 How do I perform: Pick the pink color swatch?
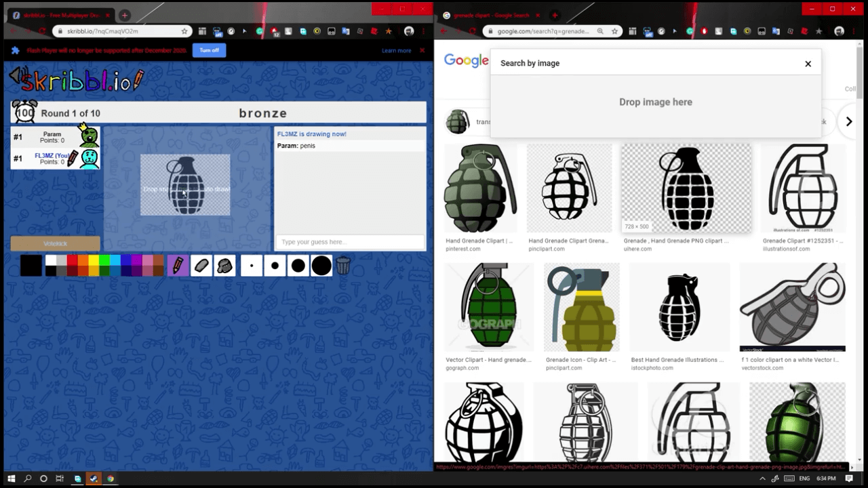[x=147, y=260]
